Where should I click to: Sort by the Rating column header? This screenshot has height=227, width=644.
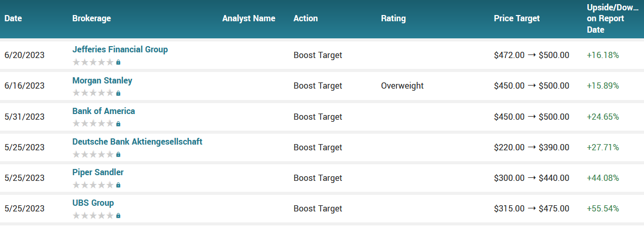click(x=393, y=19)
